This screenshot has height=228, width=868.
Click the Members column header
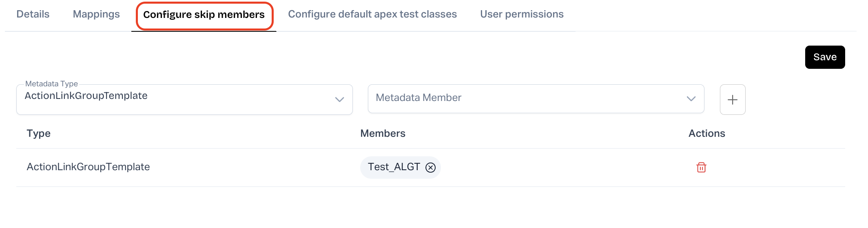tap(383, 134)
